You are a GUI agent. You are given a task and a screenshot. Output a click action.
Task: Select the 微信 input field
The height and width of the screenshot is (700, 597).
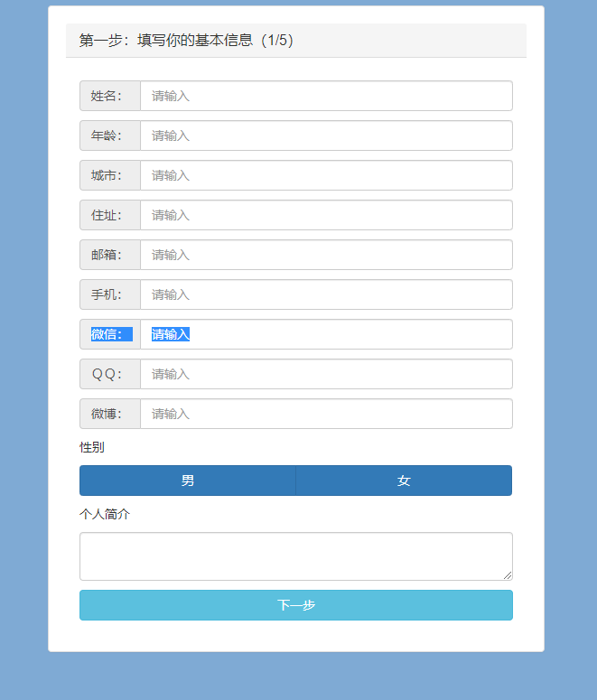click(326, 334)
